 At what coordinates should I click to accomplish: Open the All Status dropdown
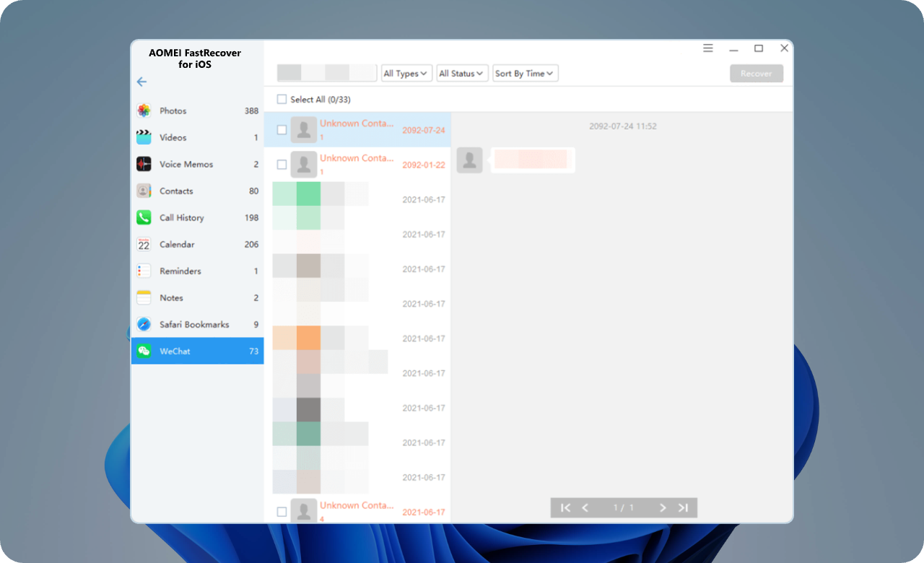[462, 73]
